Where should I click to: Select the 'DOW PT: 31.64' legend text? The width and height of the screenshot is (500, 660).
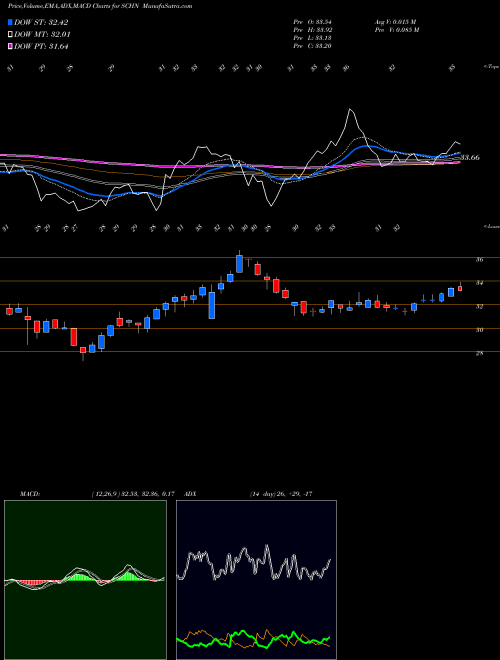(41, 46)
